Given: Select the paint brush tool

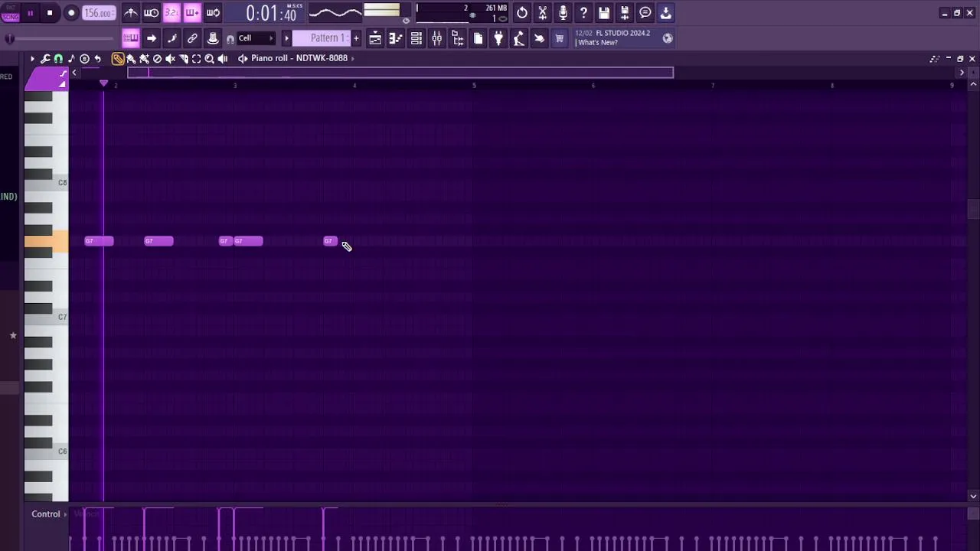Looking at the screenshot, I should [131, 58].
